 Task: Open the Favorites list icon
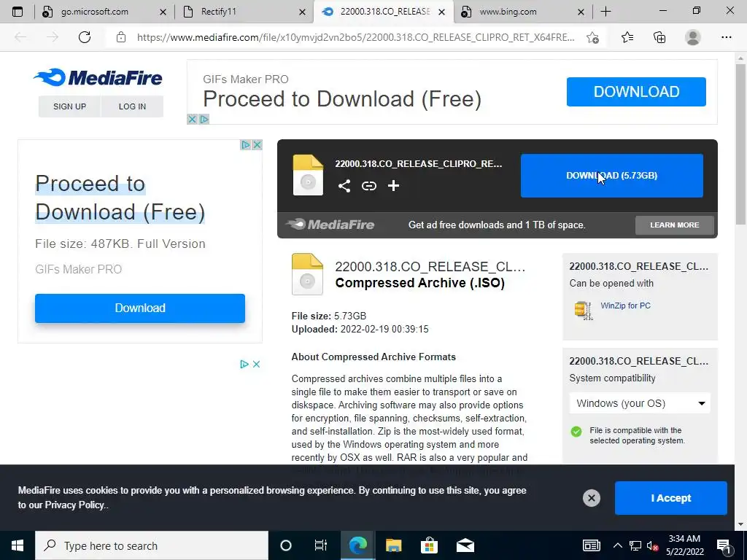627,37
